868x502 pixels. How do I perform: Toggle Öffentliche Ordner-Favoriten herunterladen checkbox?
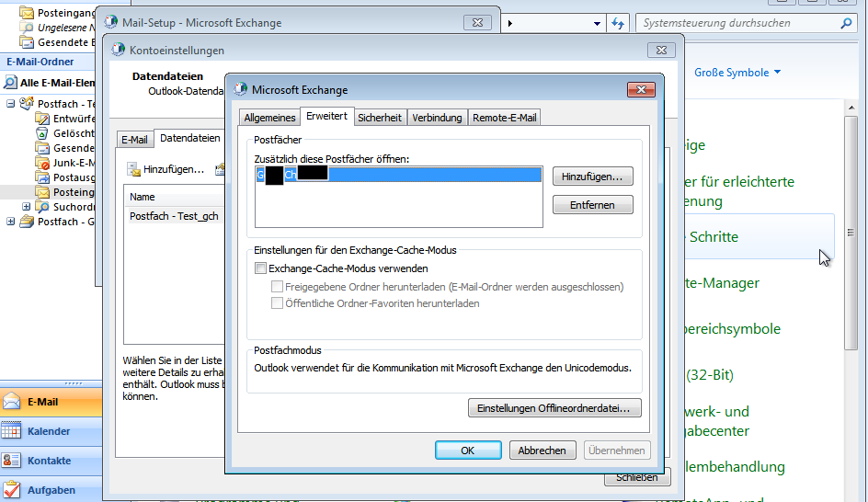[277, 303]
